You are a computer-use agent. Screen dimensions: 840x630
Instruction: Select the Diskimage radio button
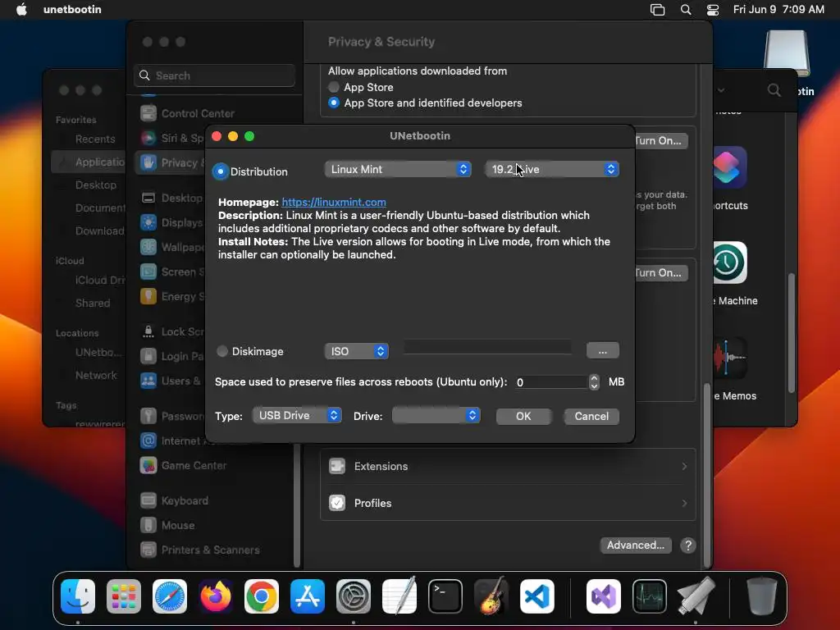point(221,351)
